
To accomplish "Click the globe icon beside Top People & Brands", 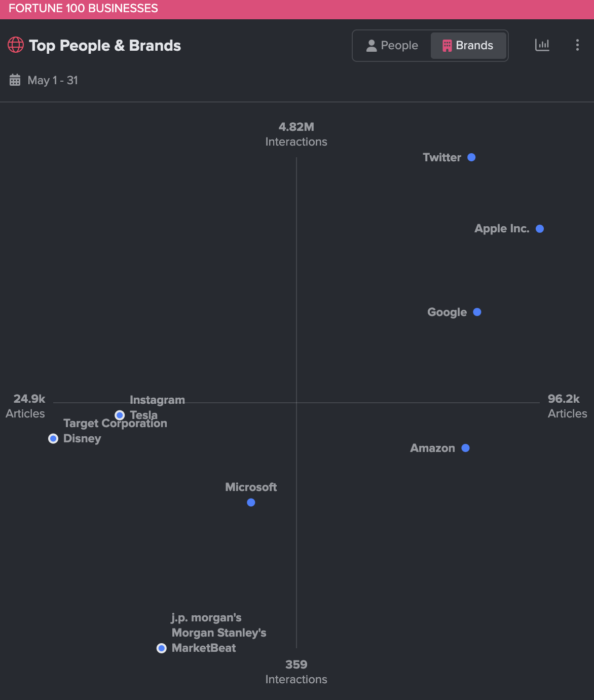I will click(x=16, y=45).
